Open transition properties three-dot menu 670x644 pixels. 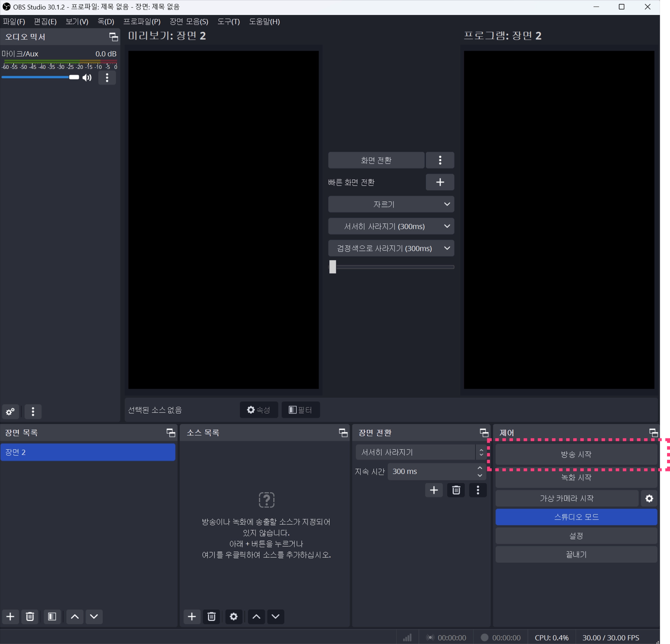[x=478, y=490]
